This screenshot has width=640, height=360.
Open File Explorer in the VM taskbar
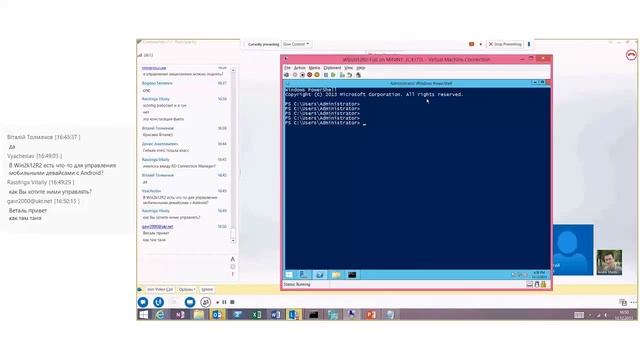point(336,275)
